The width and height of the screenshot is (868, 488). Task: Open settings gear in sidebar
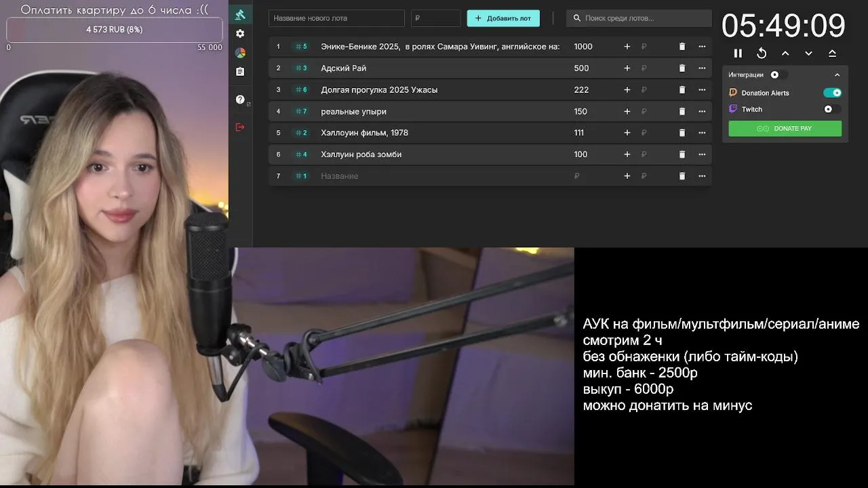coord(240,33)
